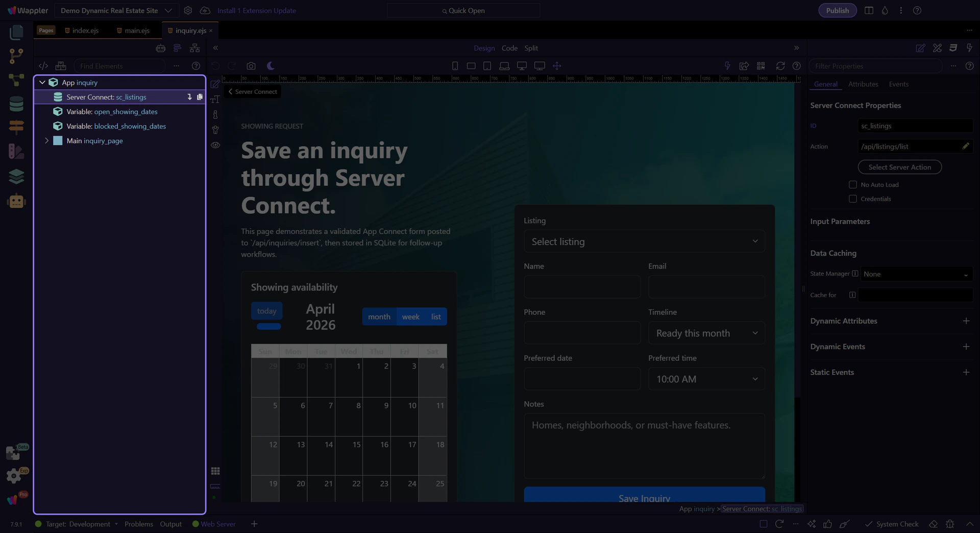Open the Database Manager sidebar icon
This screenshot has width=980, height=533.
pyautogui.click(x=16, y=104)
